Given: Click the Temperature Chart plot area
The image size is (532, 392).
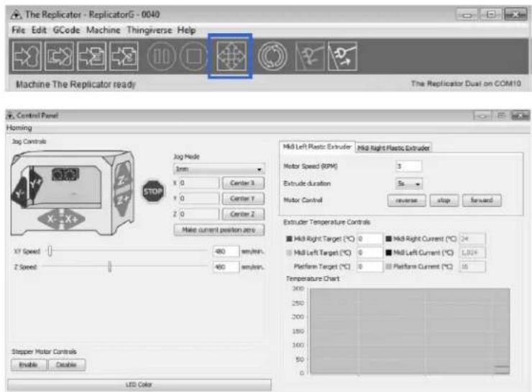Looking at the screenshot, I should coord(410,332).
